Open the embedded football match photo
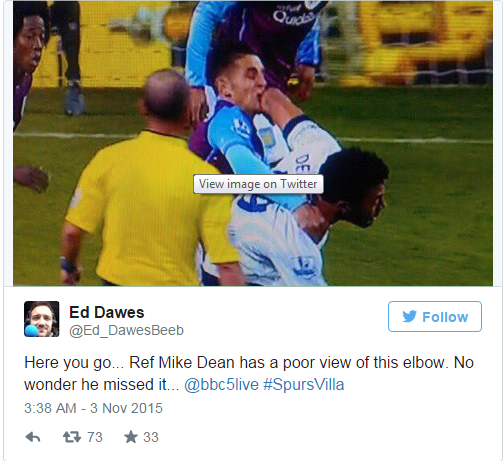 tap(253, 143)
